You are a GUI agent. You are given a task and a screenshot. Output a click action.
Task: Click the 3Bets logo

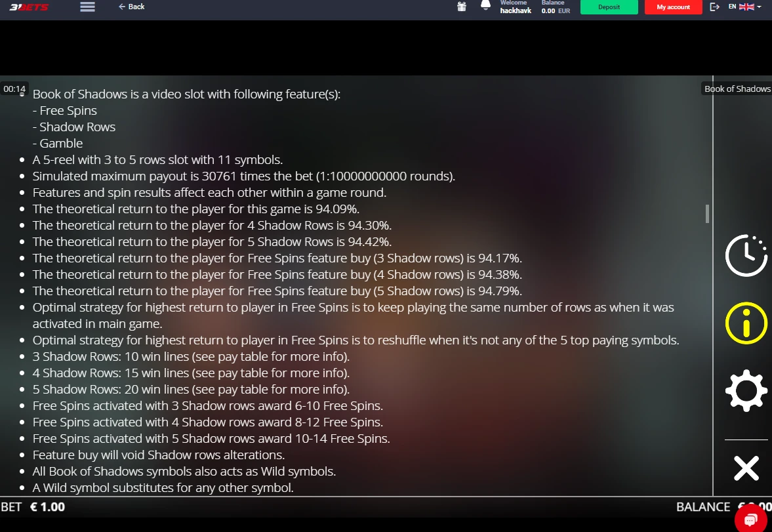(x=29, y=7)
